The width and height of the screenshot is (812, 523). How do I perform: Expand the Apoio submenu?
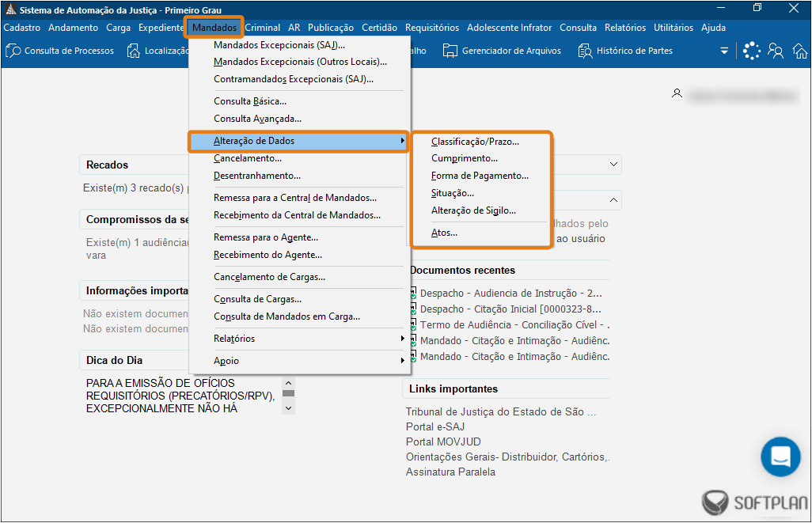click(299, 361)
